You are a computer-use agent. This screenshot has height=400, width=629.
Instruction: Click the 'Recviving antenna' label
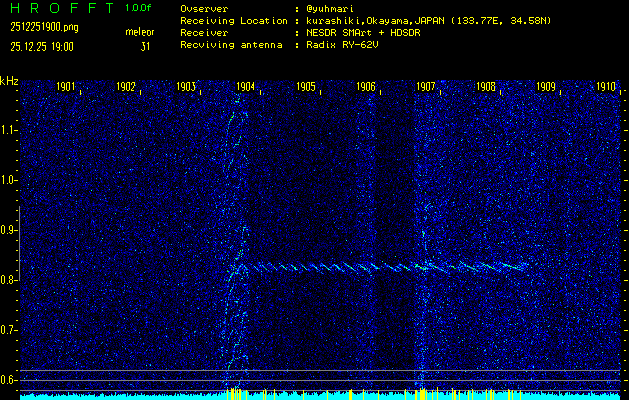(231, 45)
